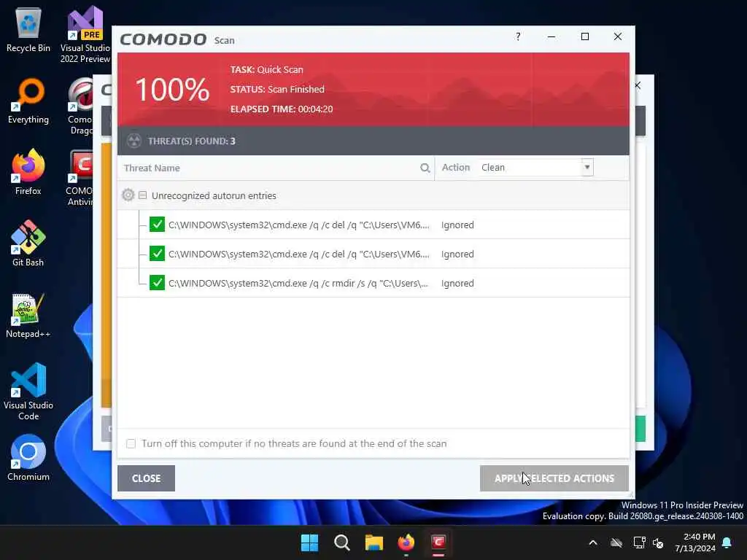Close the background Comodo window
The height and width of the screenshot is (560, 747).
[x=638, y=85]
